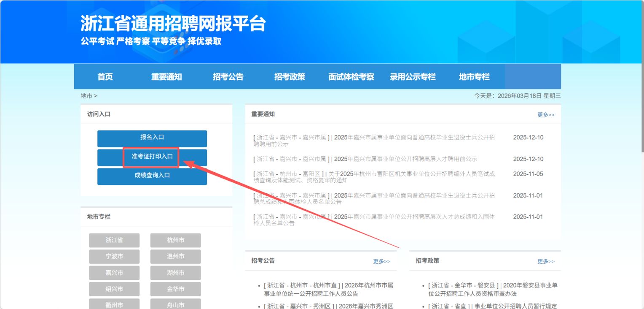Select 温州市 city entry
The height and width of the screenshot is (309, 644).
(175, 256)
